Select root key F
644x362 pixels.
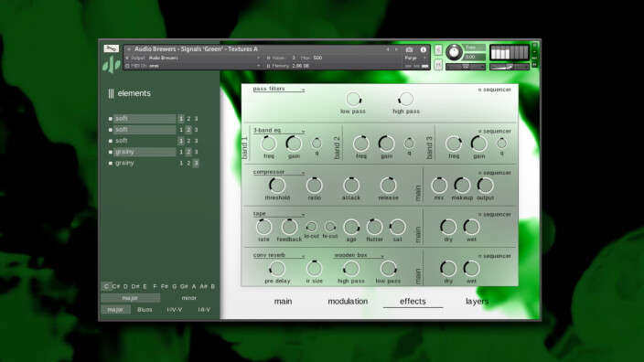click(155, 286)
